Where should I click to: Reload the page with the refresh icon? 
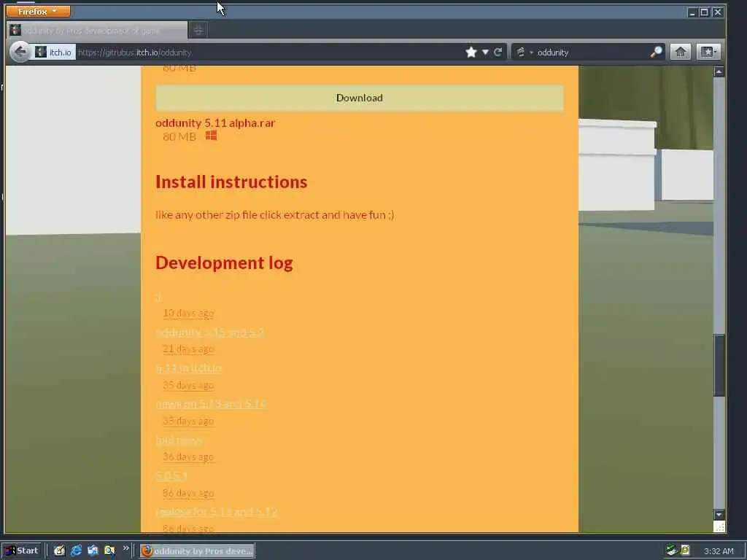coord(498,52)
